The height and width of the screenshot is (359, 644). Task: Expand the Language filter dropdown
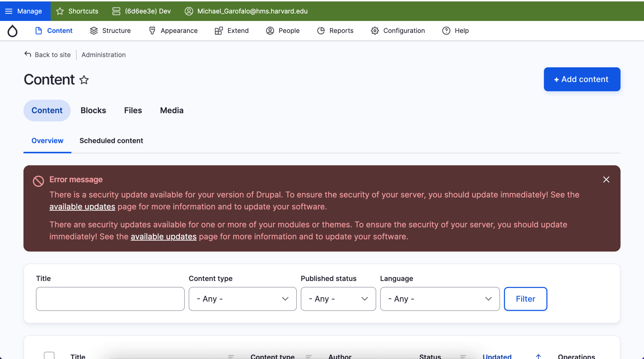point(440,299)
